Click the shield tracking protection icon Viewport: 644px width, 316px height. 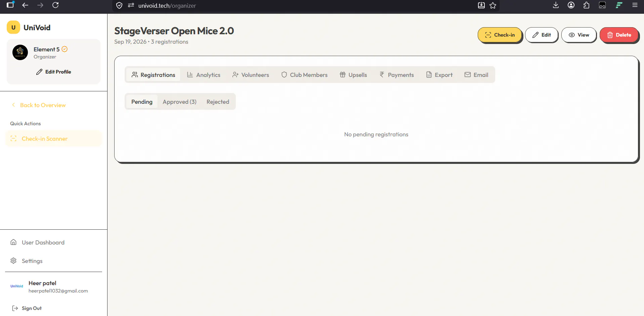click(x=119, y=5)
